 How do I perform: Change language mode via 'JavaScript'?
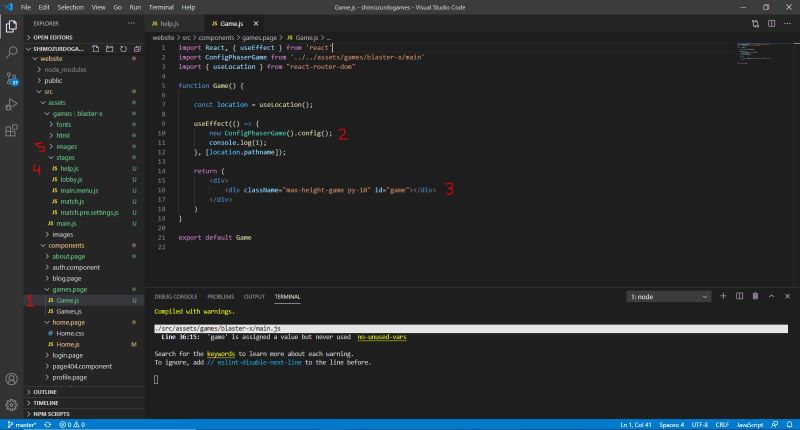750,424
